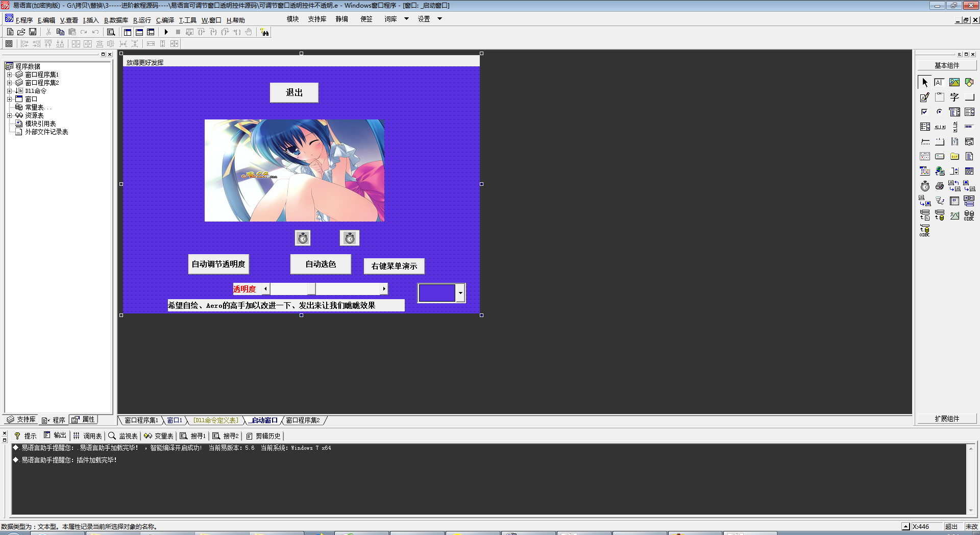Click the 扩展组件 panel button
Viewport: 980px width, 535px height.
click(x=947, y=419)
